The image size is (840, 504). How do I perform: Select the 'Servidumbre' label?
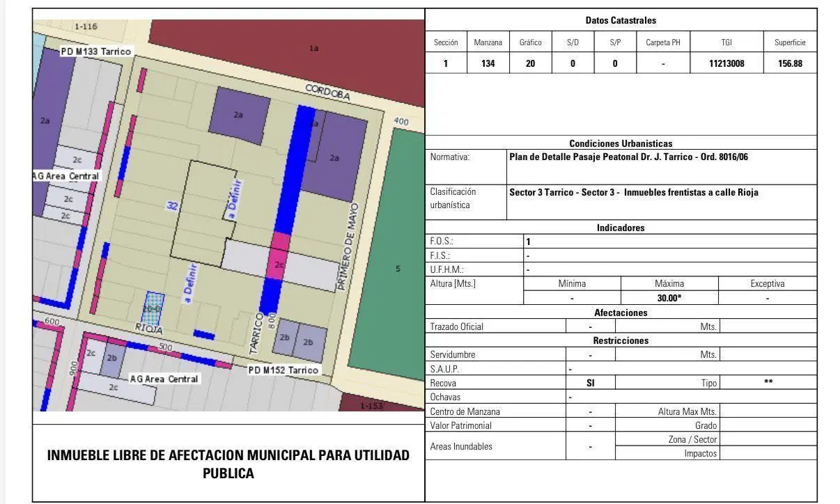tap(453, 354)
